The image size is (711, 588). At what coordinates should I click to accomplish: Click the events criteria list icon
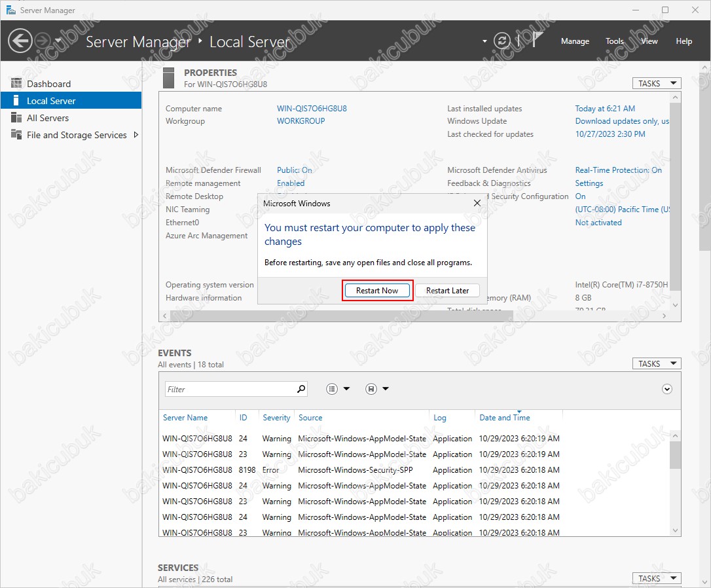pyautogui.click(x=332, y=389)
